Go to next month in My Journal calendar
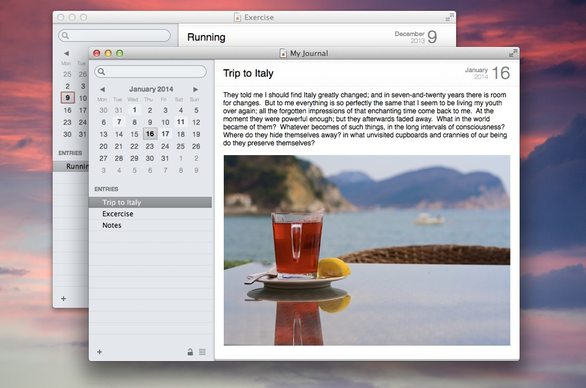 [x=195, y=89]
